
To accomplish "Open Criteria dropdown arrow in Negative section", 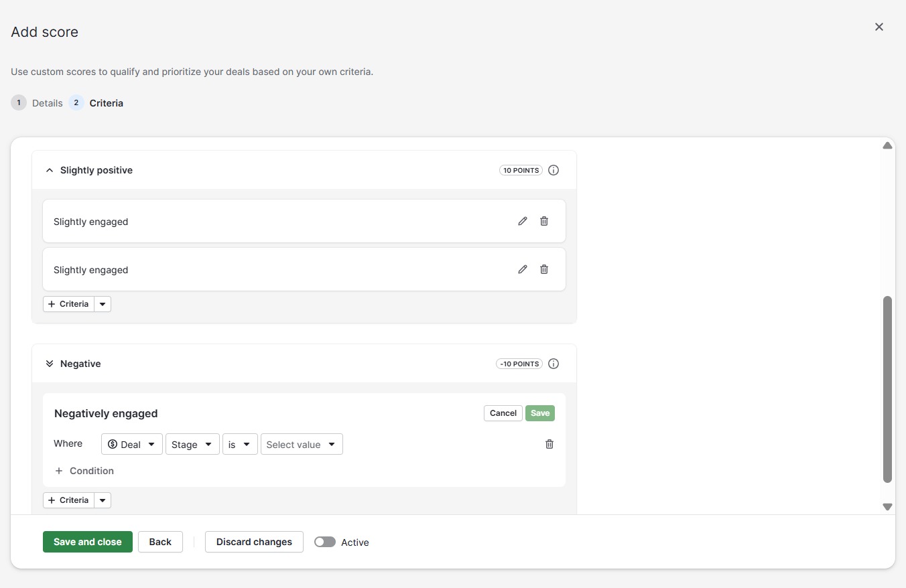I will click(x=103, y=500).
